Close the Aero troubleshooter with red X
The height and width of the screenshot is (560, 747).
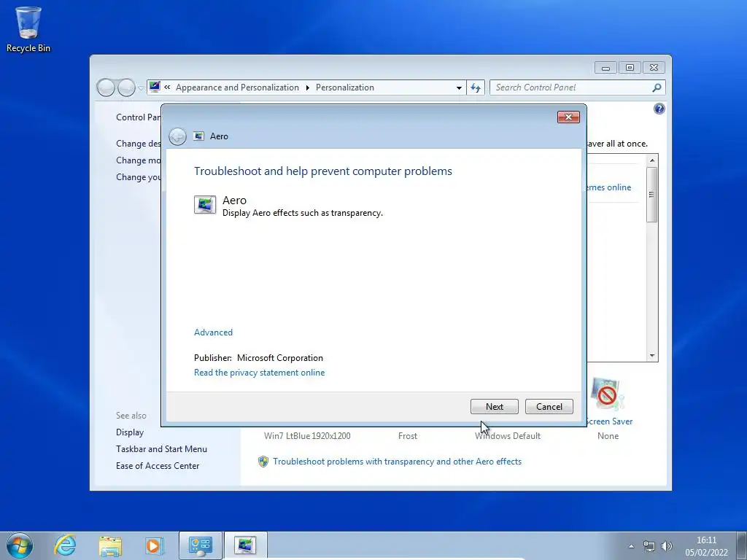568,117
